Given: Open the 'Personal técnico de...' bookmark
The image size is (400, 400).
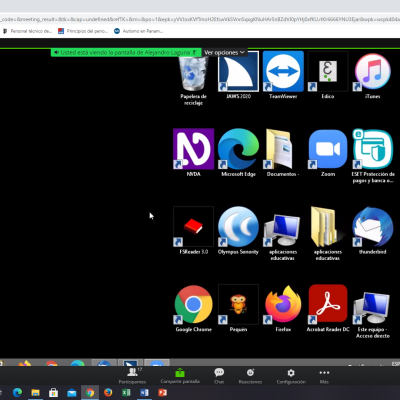Looking at the screenshot, I should (x=27, y=31).
